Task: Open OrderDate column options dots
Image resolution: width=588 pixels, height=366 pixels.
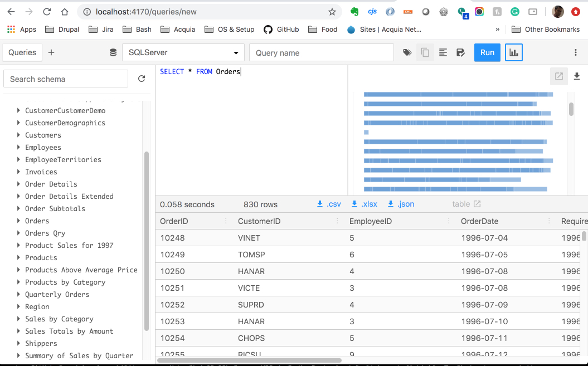Action: click(x=549, y=221)
